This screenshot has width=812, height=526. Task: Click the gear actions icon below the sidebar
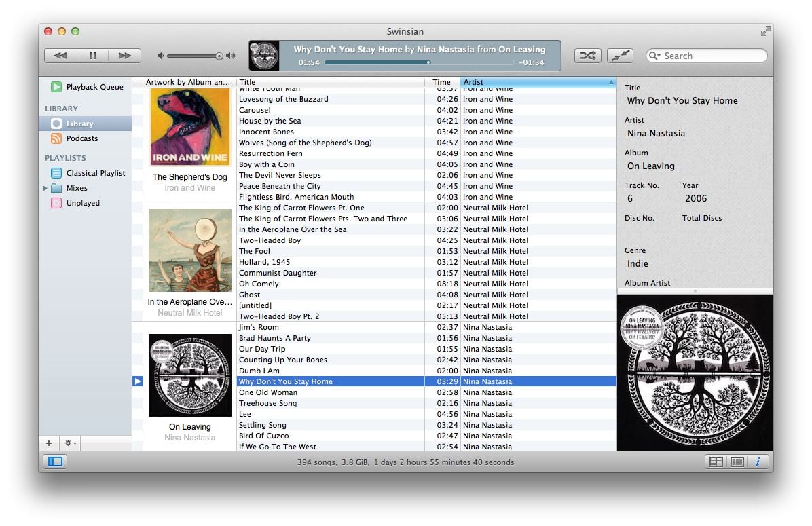point(67,443)
